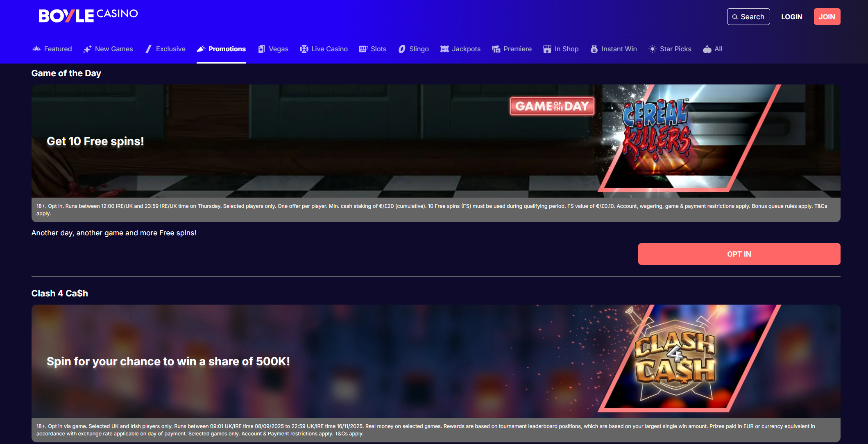Click the Slots machine icon
868x444 pixels.
[x=363, y=49]
